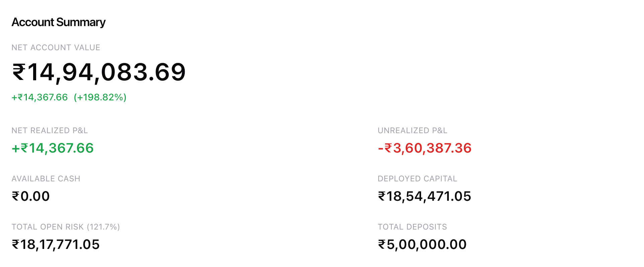Click the red -₹3,60,387.36 unrealized loss

(x=424, y=148)
